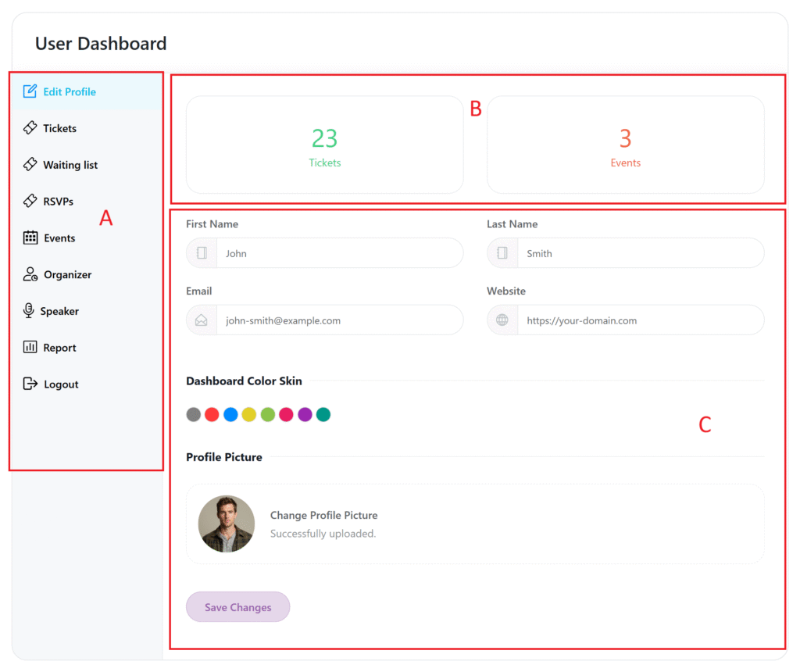The height and width of the screenshot is (672, 800).
Task: Click the Report bar-chart icon
Action: click(x=29, y=347)
